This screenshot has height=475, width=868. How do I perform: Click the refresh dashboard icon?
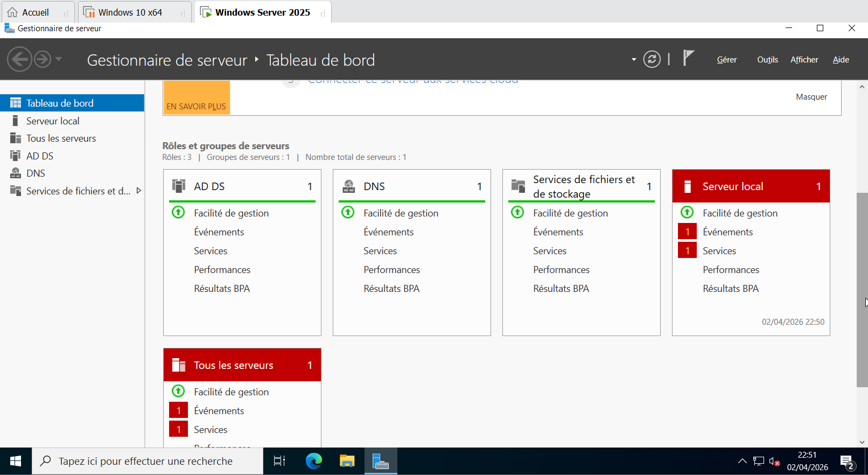652,59
